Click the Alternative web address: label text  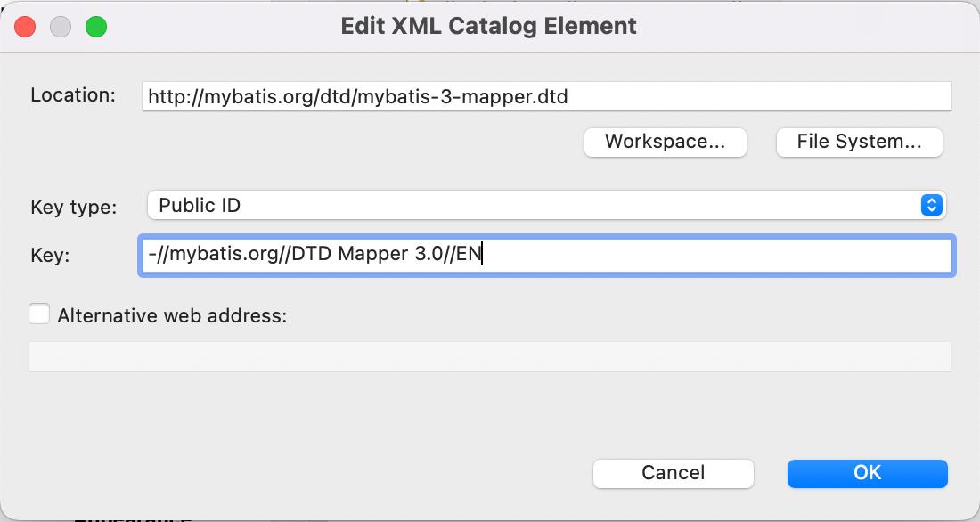172,315
